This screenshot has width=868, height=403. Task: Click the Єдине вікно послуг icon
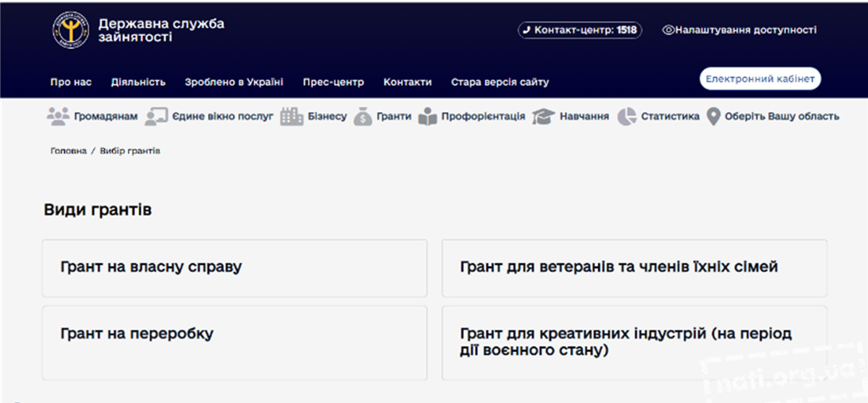coord(156,117)
